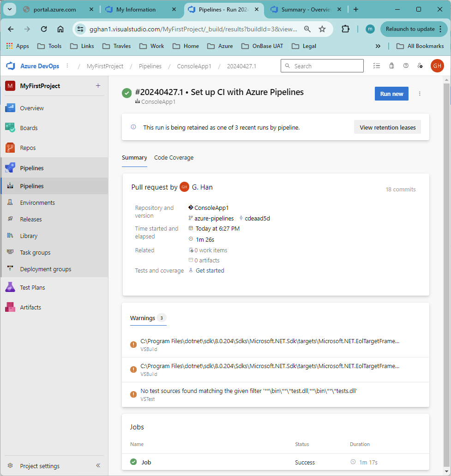The image size is (451, 476).
Task: Open the Marketplace shopping bag icon
Action: coord(391,66)
